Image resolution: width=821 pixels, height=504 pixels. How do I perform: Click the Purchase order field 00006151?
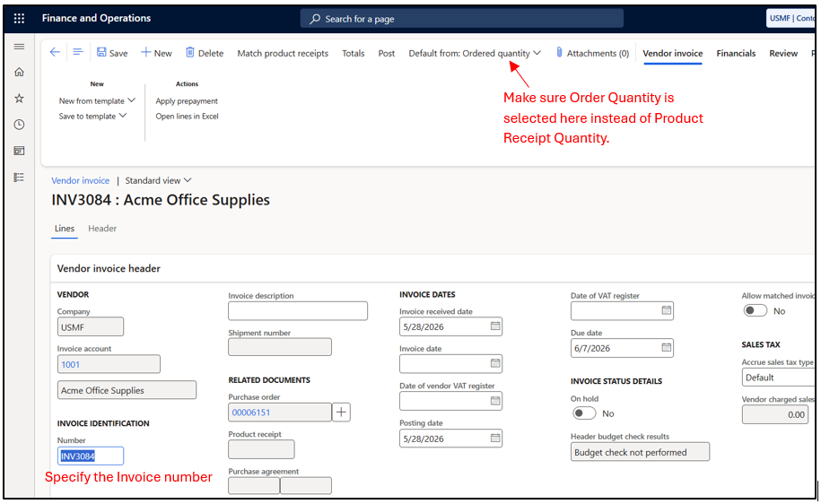(x=280, y=412)
